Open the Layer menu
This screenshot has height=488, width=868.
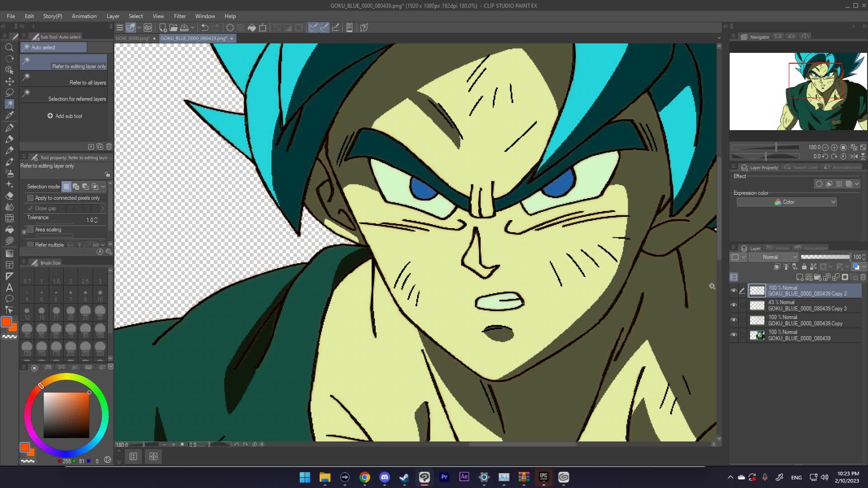[x=113, y=16]
